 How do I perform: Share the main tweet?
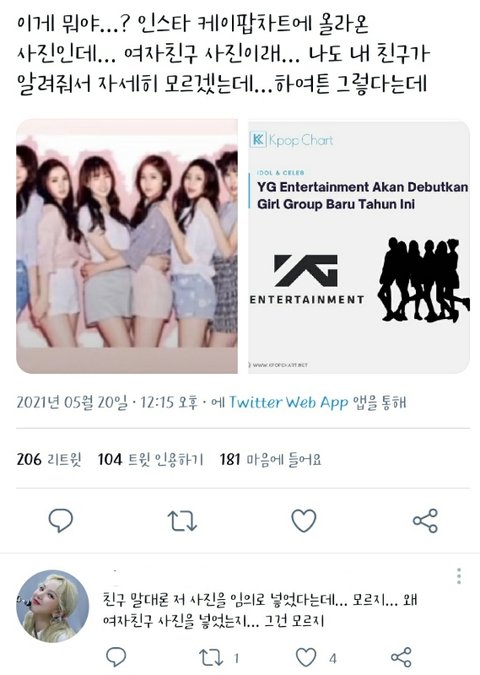pos(425,520)
